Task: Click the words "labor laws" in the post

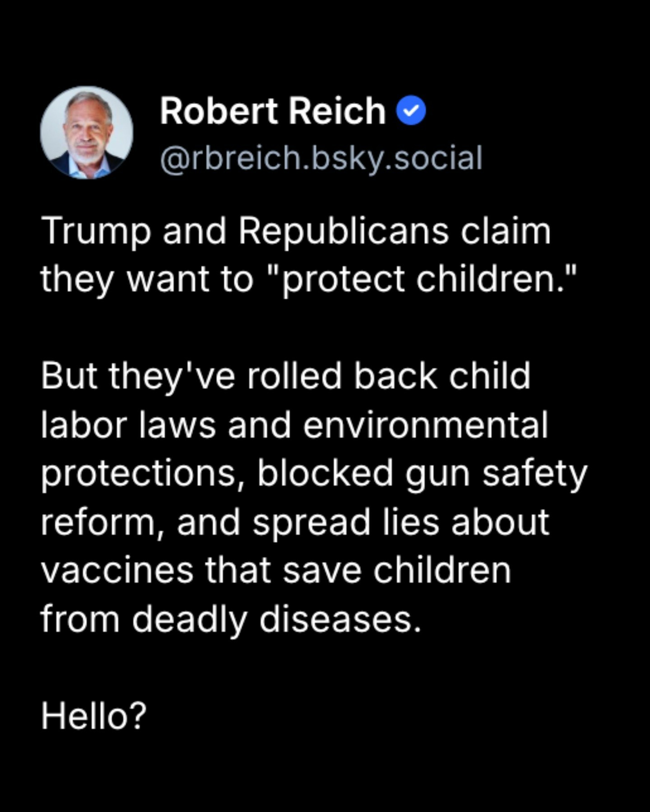Action: [x=128, y=425]
